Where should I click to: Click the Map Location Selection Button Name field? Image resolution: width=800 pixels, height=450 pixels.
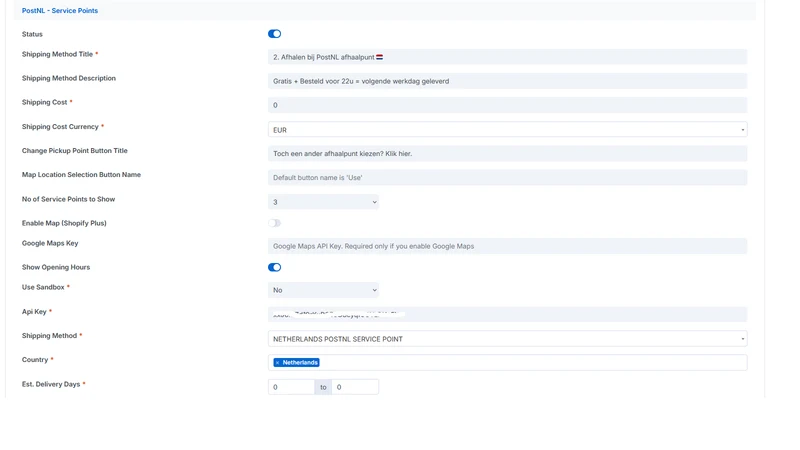tap(507, 178)
